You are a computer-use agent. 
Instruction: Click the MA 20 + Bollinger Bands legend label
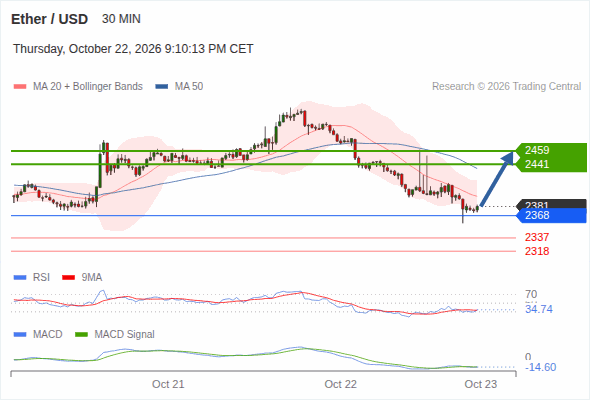[x=88, y=87]
